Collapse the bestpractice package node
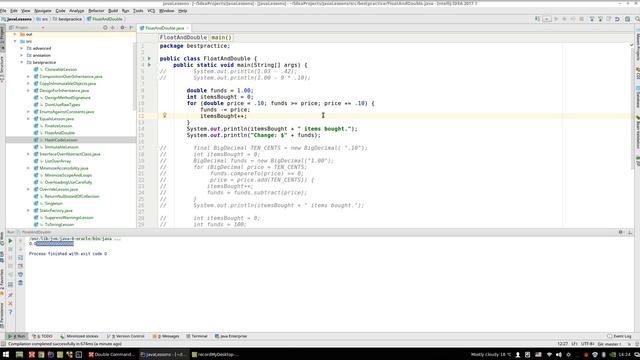Viewport: 640px width, 360px height. coord(22,62)
